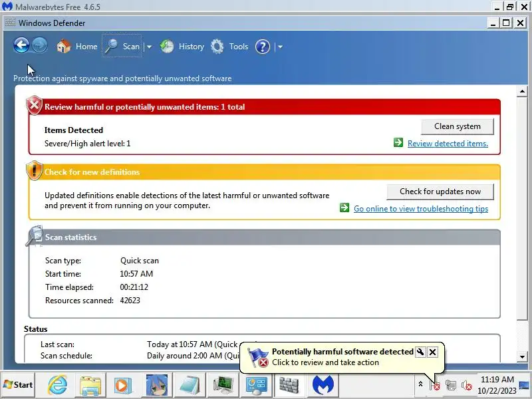
Task: Open Windows Media Player from taskbar
Action: click(x=122, y=386)
